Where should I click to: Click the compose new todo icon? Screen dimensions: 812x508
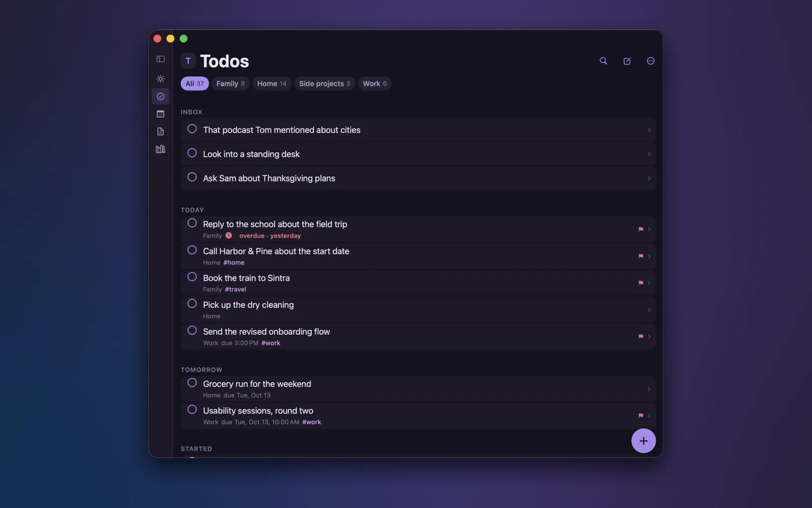[x=627, y=61]
